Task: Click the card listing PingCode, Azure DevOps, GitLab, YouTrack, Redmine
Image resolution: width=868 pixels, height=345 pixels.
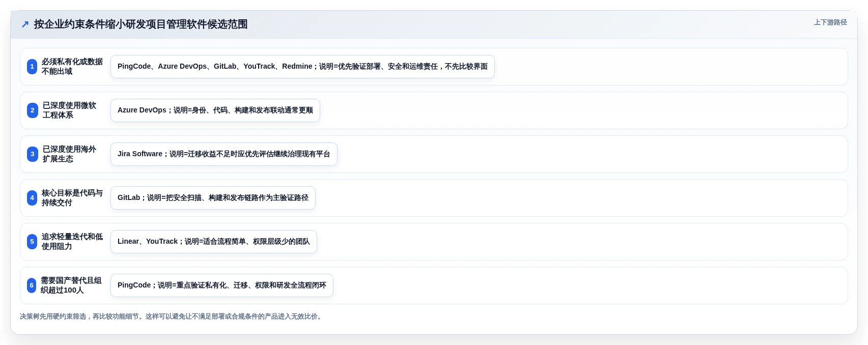Action: coord(302,67)
